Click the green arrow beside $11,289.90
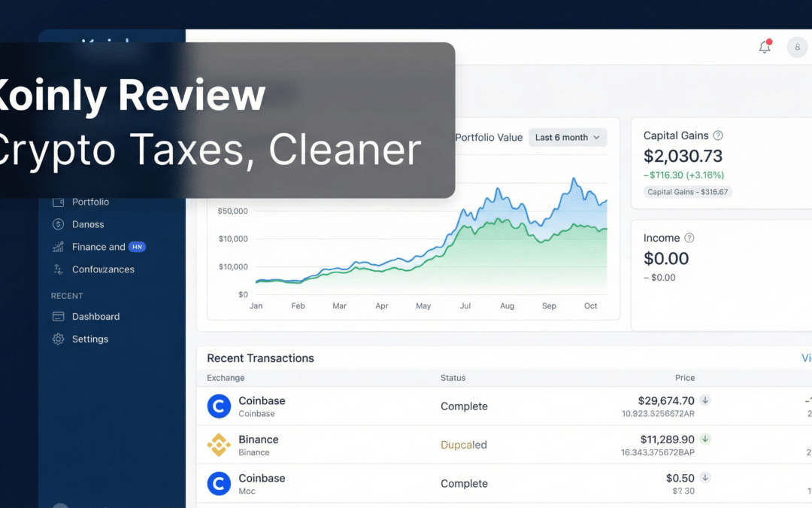The width and height of the screenshot is (812, 508). pyautogui.click(x=704, y=439)
